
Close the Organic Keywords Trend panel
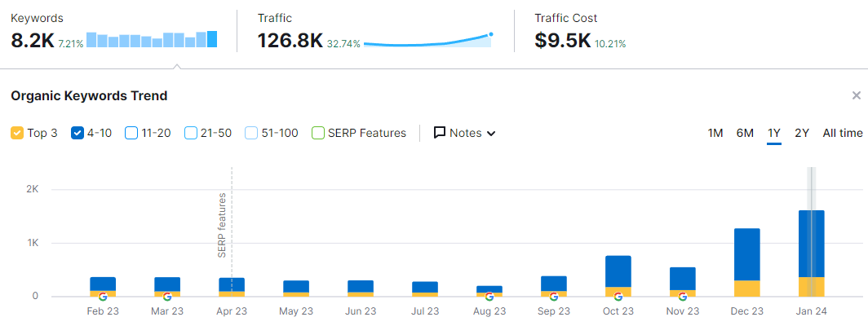[x=856, y=96]
